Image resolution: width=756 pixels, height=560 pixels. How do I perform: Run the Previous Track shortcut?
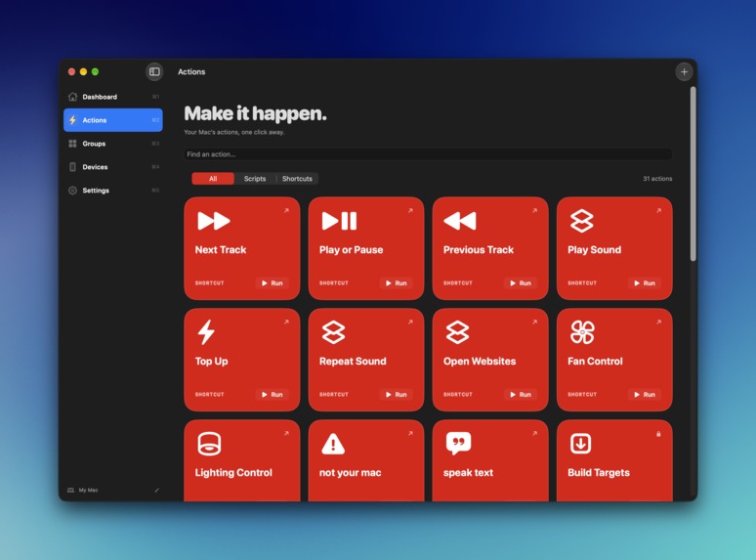coord(521,283)
